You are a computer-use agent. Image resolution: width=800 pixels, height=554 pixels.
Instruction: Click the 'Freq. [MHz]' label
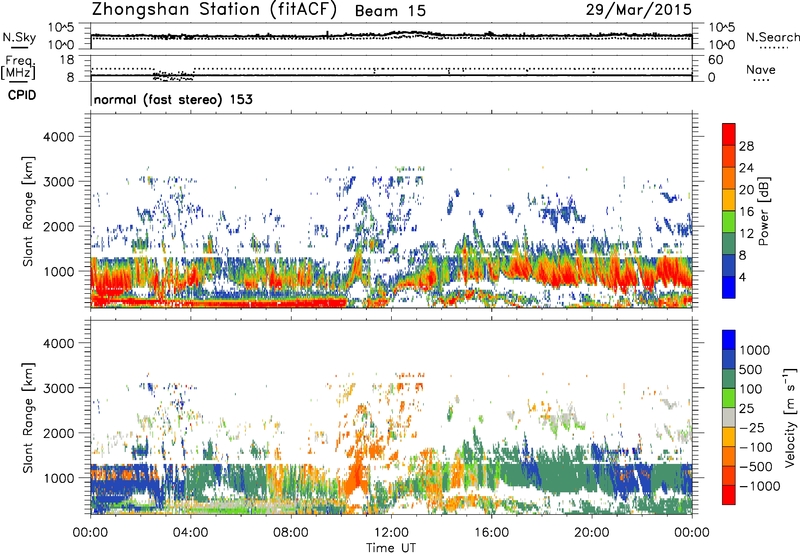[20, 67]
